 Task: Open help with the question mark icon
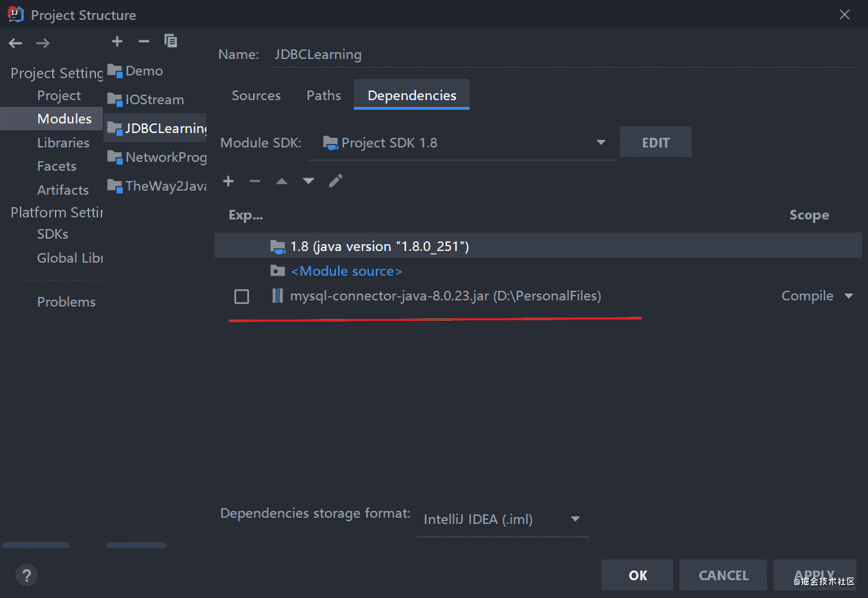(x=26, y=575)
